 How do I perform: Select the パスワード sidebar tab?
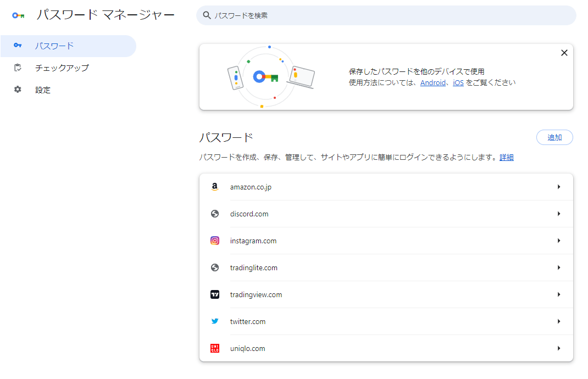pyautogui.click(x=68, y=46)
